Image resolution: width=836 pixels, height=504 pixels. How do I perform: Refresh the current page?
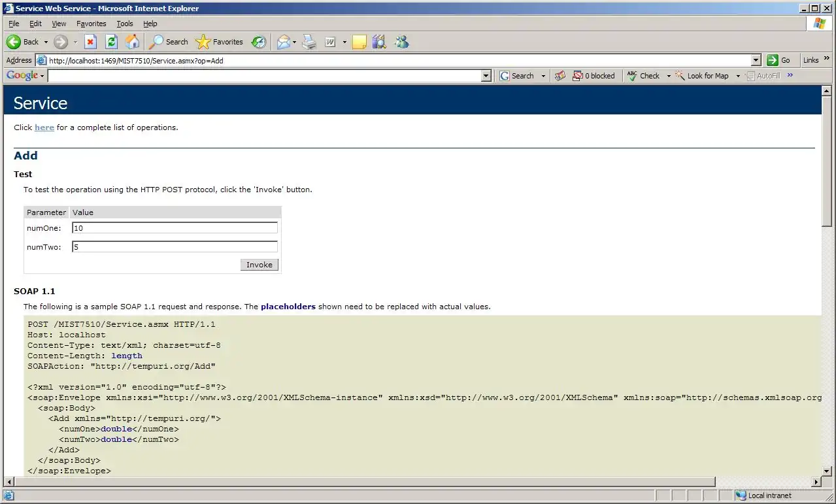[111, 42]
